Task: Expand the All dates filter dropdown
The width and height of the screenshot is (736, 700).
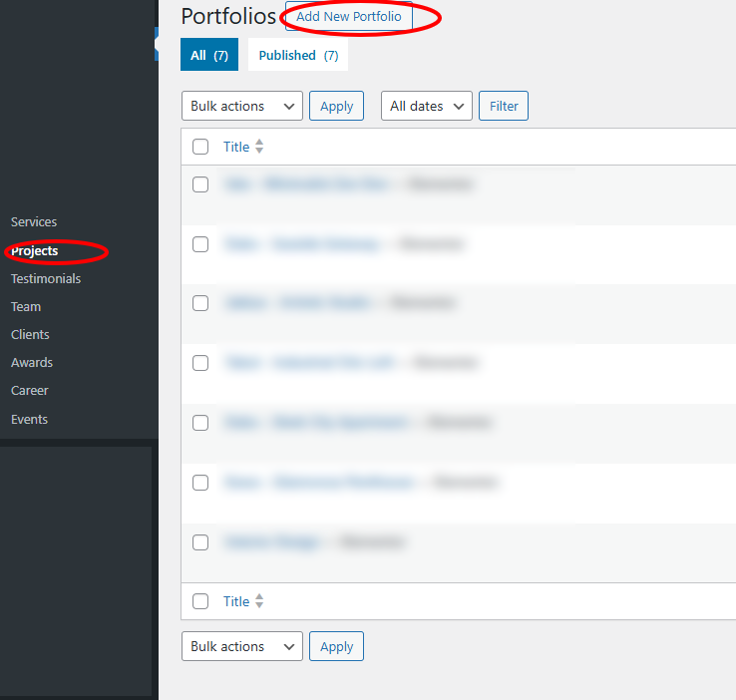Action: tap(426, 106)
